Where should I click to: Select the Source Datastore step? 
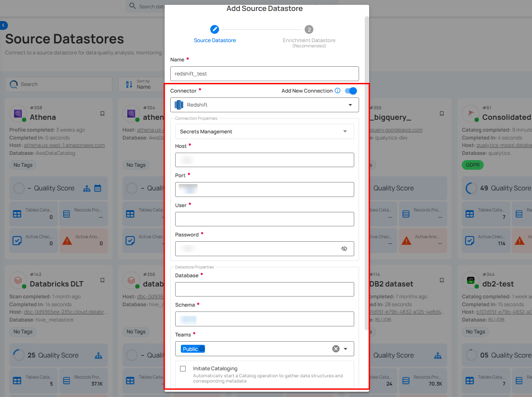click(x=215, y=29)
